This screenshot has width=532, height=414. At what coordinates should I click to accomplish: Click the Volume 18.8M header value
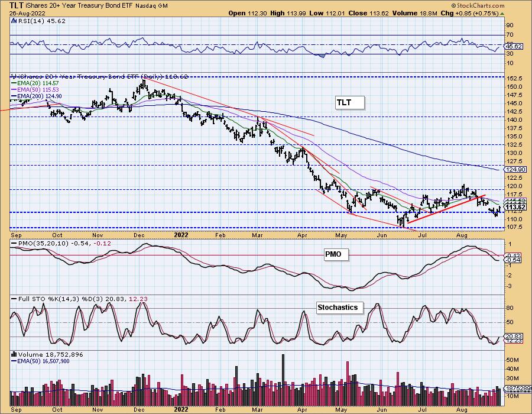click(414, 13)
